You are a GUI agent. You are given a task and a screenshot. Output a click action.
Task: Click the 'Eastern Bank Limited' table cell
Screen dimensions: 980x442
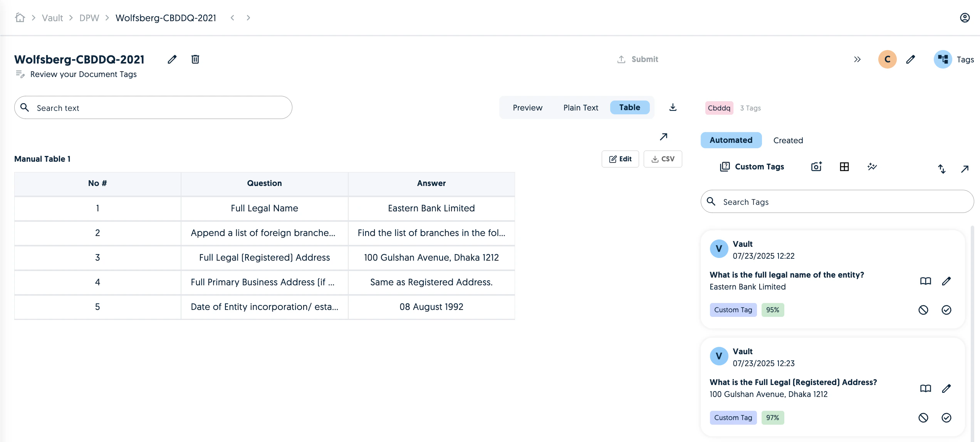coord(431,208)
